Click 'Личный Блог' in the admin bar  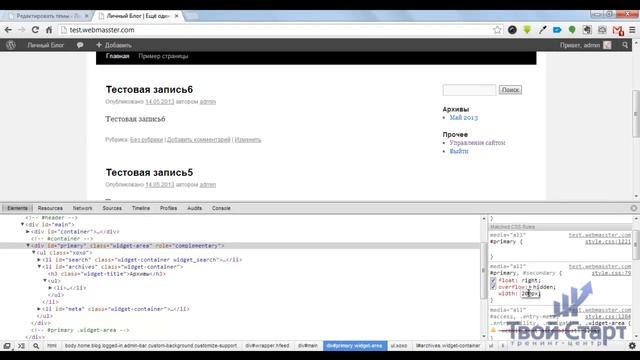46,45
